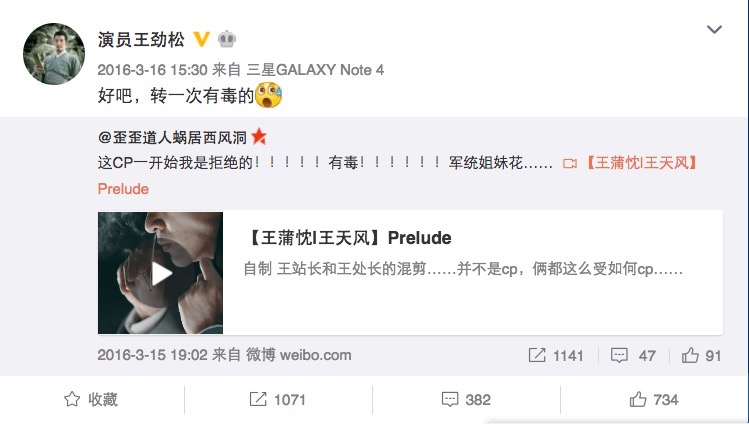
Task: Click the video camera icon before 【王蒲忱l王天风】
Action: (570, 164)
